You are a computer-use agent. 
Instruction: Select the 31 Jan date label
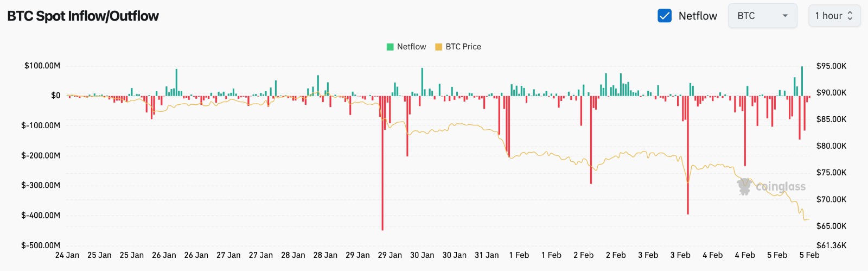click(487, 255)
